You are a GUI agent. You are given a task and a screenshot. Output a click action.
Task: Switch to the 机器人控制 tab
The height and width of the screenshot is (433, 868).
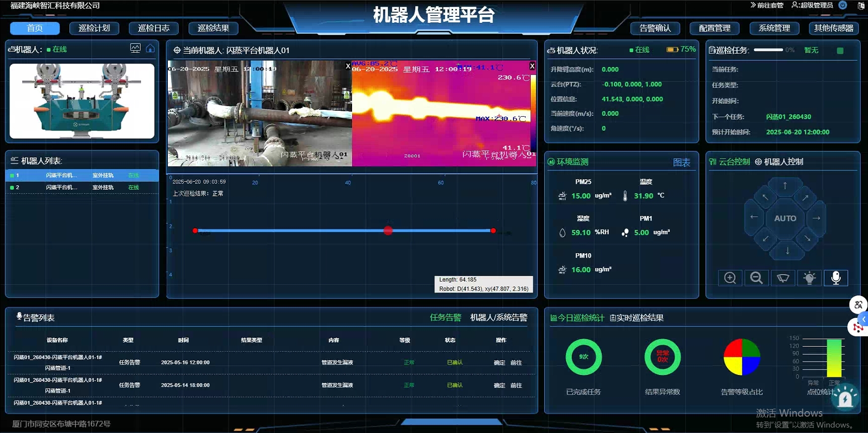tap(779, 162)
